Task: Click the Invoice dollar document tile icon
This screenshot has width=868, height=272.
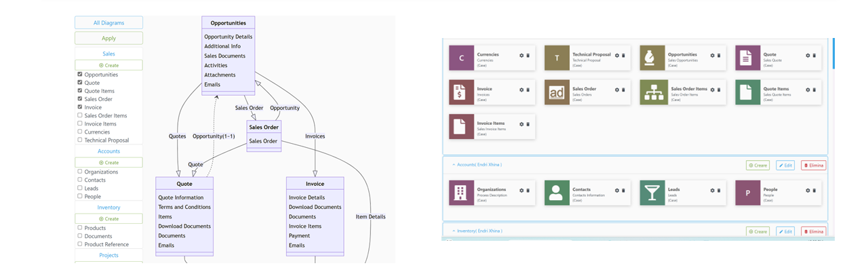Action: (x=462, y=92)
